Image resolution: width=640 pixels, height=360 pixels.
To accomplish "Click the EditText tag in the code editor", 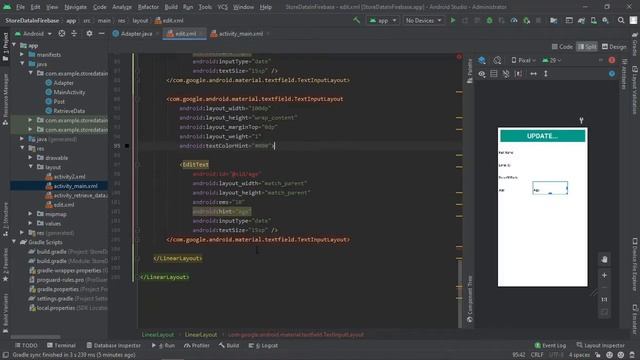I will pos(196,164).
